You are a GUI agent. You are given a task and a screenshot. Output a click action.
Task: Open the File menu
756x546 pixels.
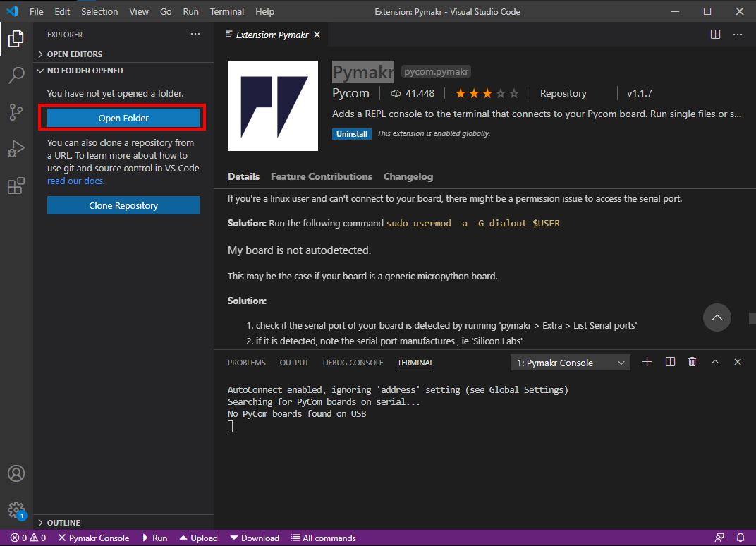[36, 11]
